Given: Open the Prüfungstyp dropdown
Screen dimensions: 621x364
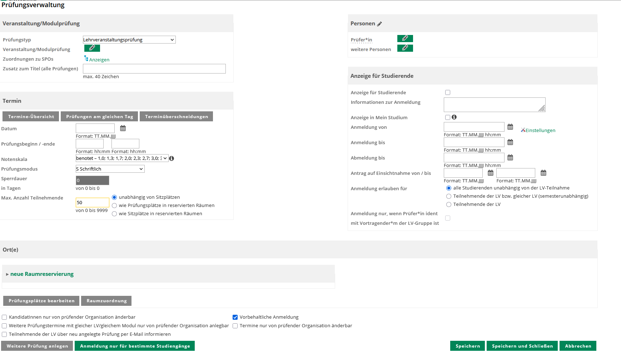Looking at the screenshot, I should coord(129,40).
